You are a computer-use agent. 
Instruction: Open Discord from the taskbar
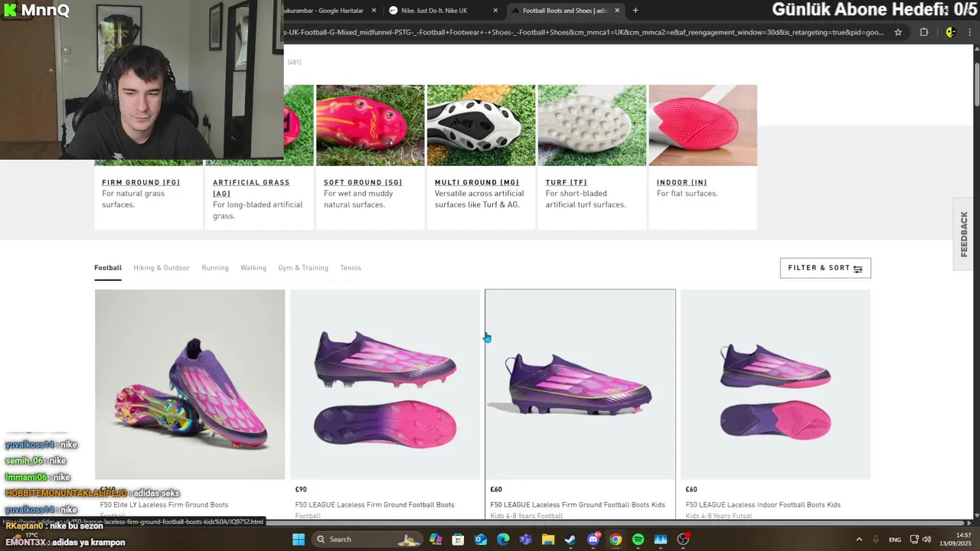click(593, 540)
